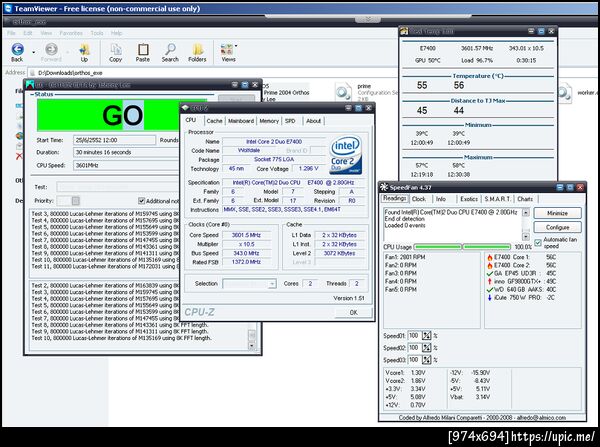Open the Explorer Favorites menu
The image size is (600, 447).
[71, 33]
